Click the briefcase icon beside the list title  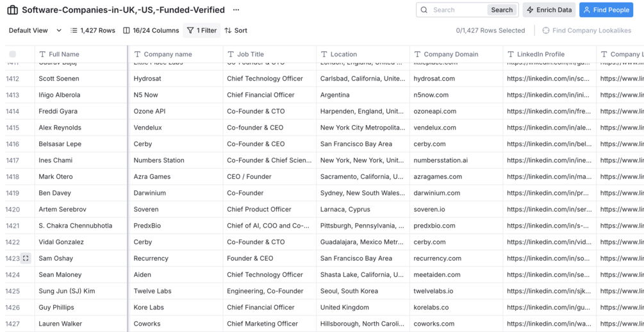click(x=12, y=10)
